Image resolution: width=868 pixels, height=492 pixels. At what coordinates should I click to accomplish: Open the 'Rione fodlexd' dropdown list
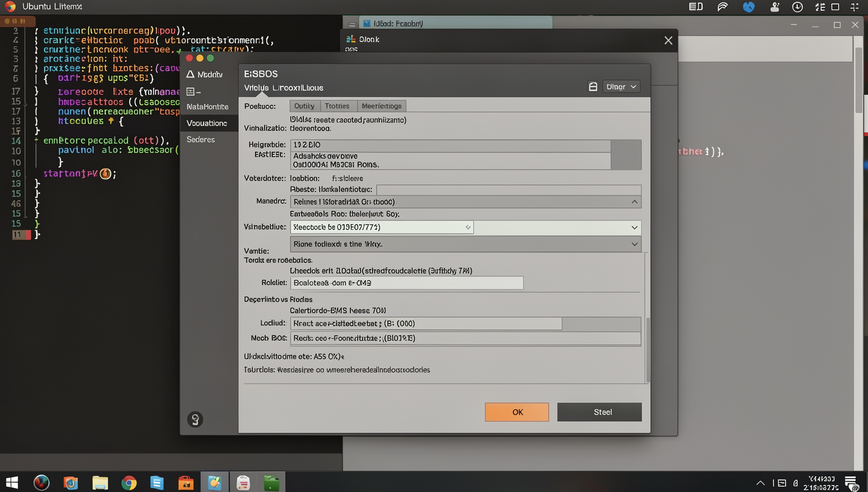tap(465, 244)
